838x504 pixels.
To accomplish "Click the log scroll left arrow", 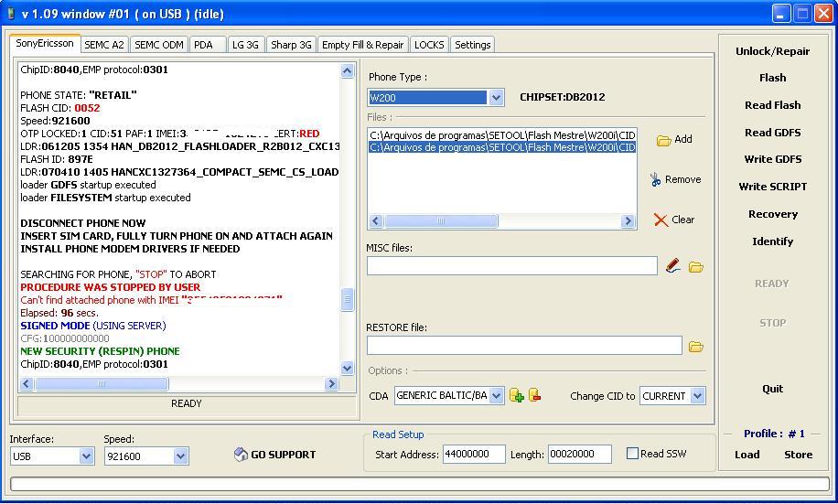I will (27, 384).
